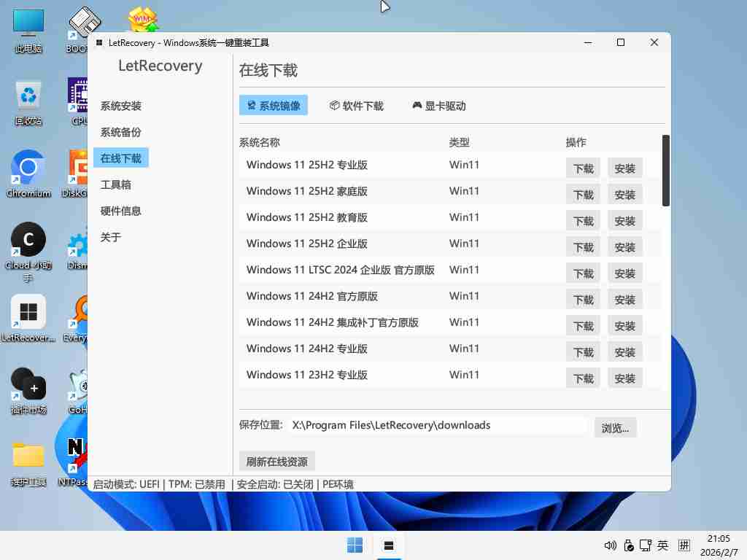Click the save location path field
Image resolution: width=747 pixels, height=560 pixels.
click(x=438, y=425)
